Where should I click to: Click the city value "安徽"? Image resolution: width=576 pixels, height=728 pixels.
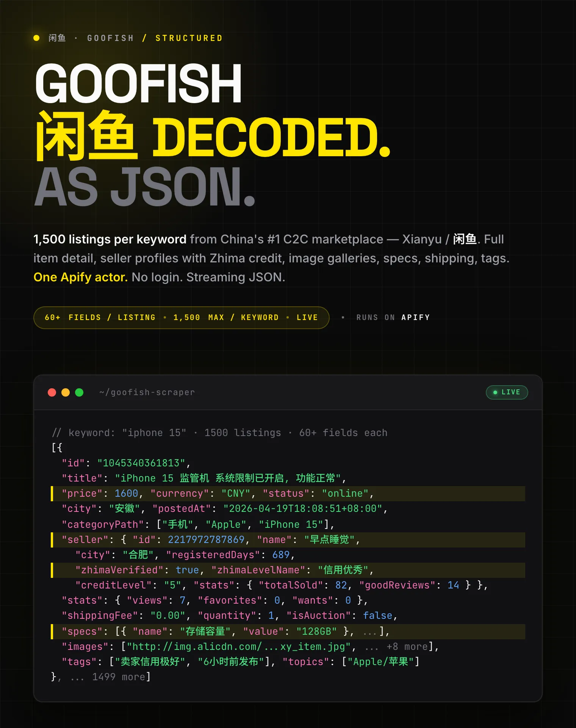point(125,508)
